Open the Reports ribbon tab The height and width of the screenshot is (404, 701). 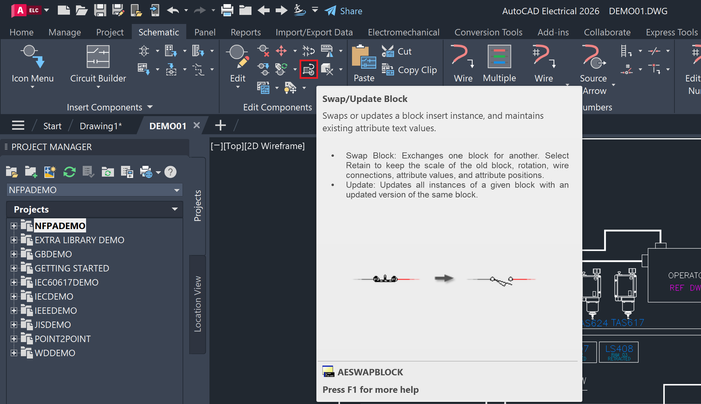coord(245,32)
